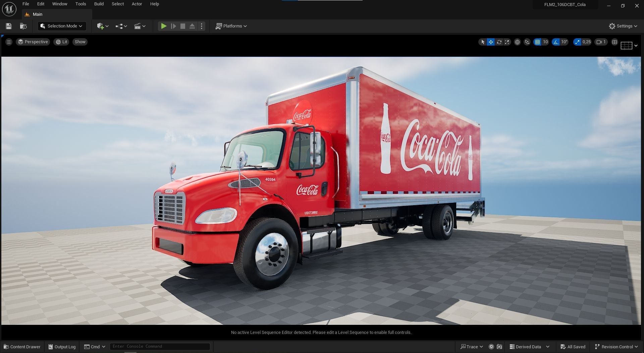Activate the translate move gizmo tool

coord(491,42)
